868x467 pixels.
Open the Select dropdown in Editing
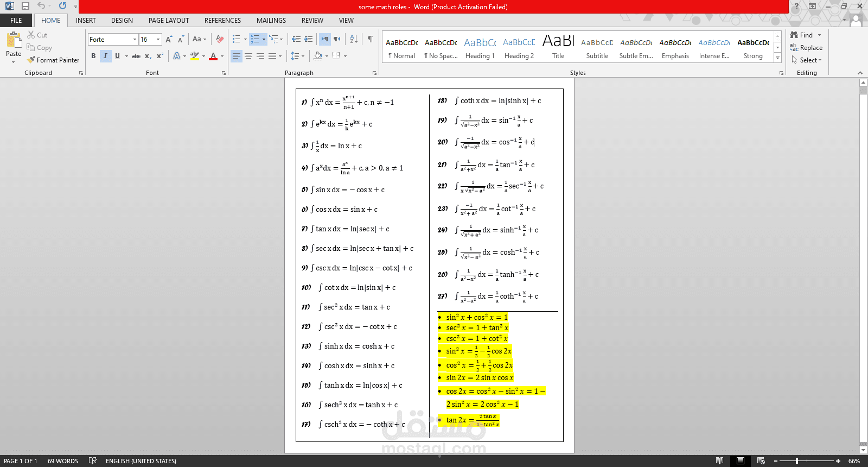tap(807, 60)
